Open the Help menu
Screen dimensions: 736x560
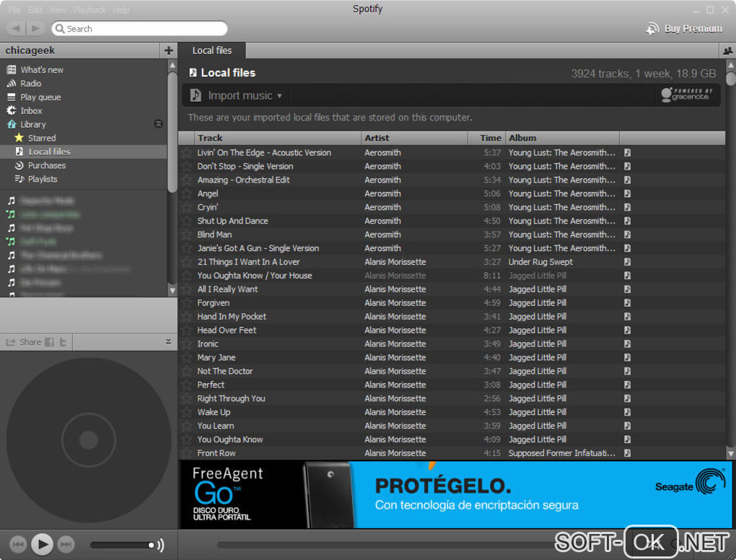[x=121, y=10]
